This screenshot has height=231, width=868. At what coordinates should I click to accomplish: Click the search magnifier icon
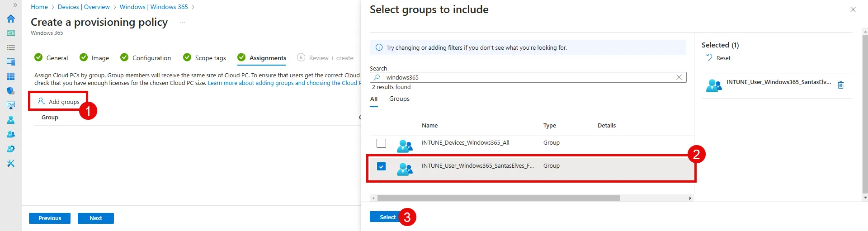point(377,77)
